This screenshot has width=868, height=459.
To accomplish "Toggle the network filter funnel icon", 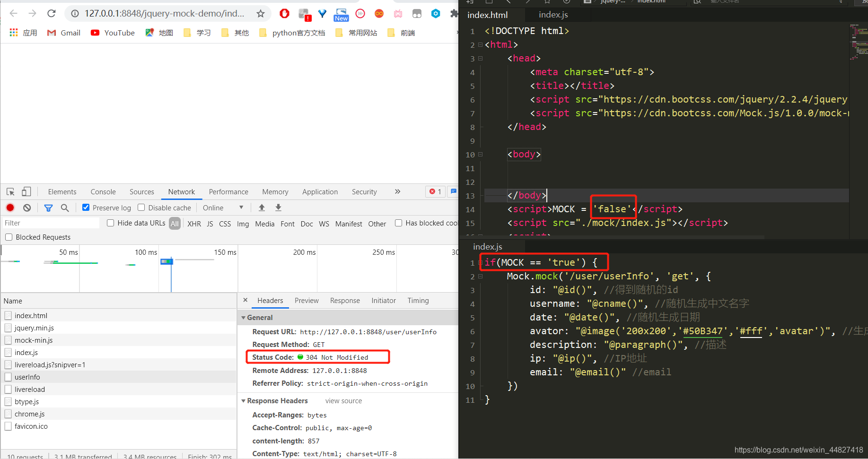I will point(48,208).
